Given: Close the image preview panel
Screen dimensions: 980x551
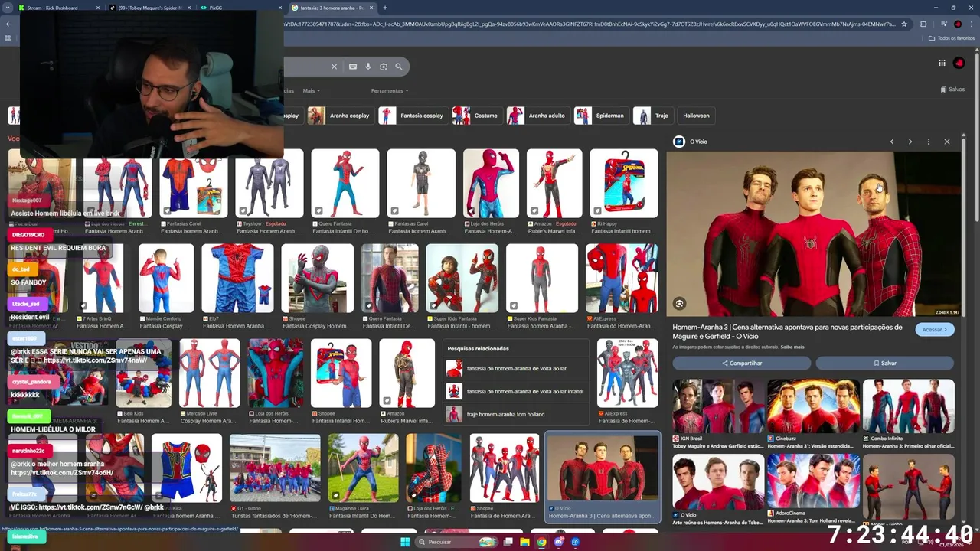Looking at the screenshot, I should pos(947,142).
